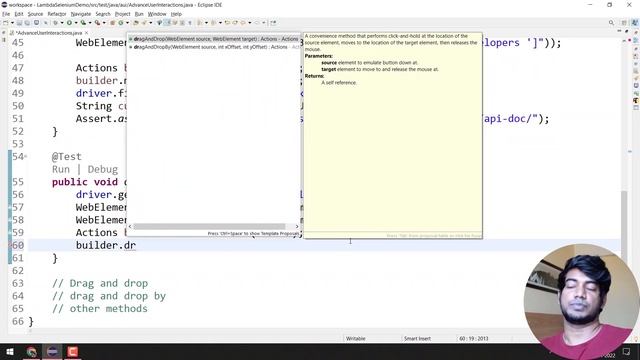The height and width of the screenshot is (360, 640).
Task: Click the New Java Package icon
Action: [113, 22]
